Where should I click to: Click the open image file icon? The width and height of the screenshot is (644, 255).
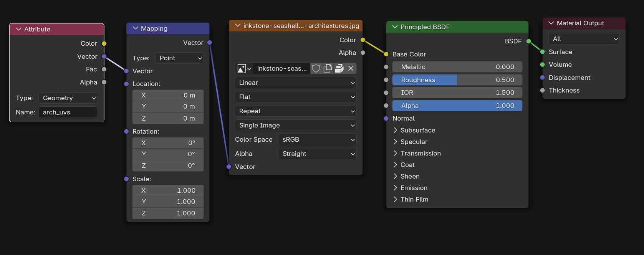coord(339,68)
